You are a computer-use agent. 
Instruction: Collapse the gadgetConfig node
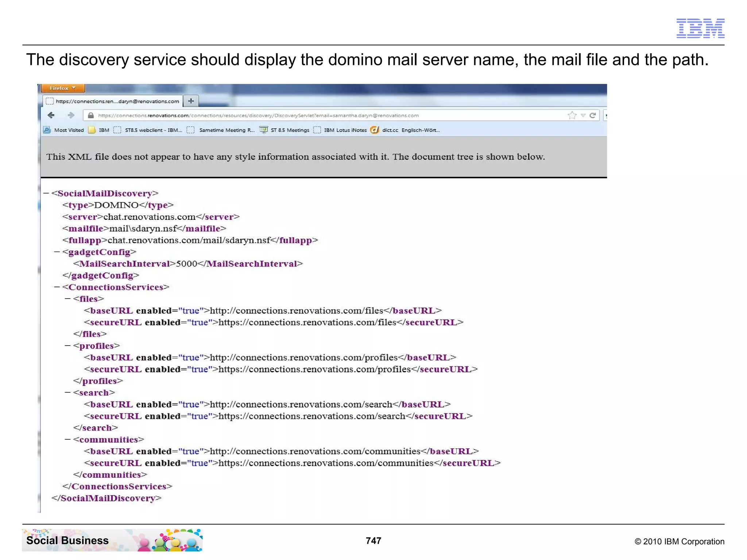coord(57,252)
